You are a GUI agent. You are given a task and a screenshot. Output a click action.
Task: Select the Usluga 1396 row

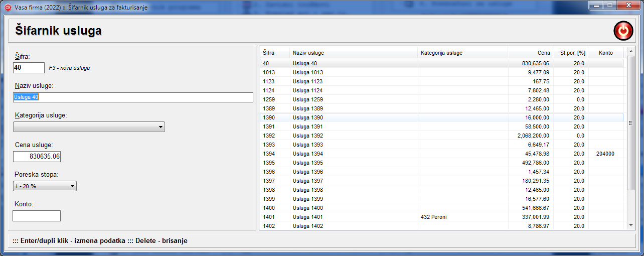pyautogui.click(x=441, y=172)
